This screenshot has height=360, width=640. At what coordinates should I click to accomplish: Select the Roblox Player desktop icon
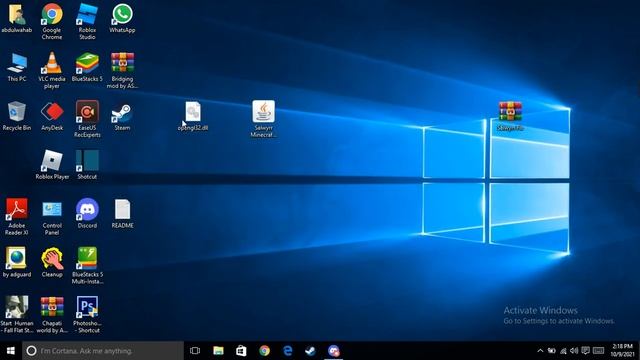52,161
